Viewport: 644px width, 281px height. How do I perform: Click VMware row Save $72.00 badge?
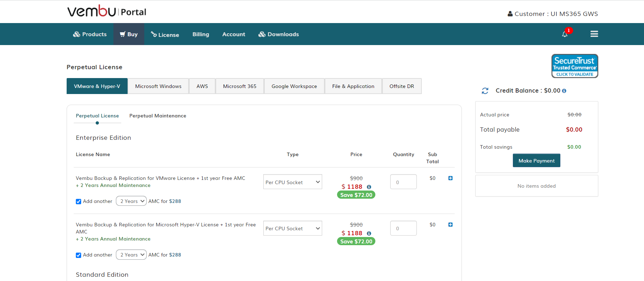[x=356, y=195]
